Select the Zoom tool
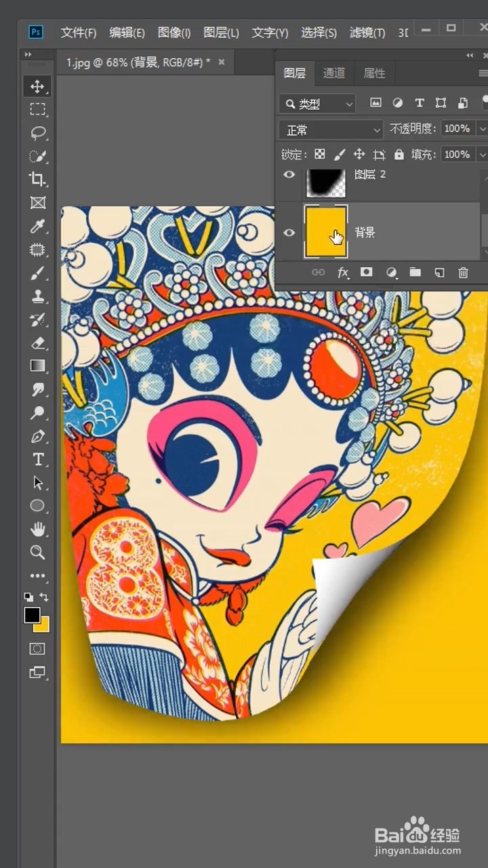The height and width of the screenshot is (868, 488). click(x=37, y=552)
